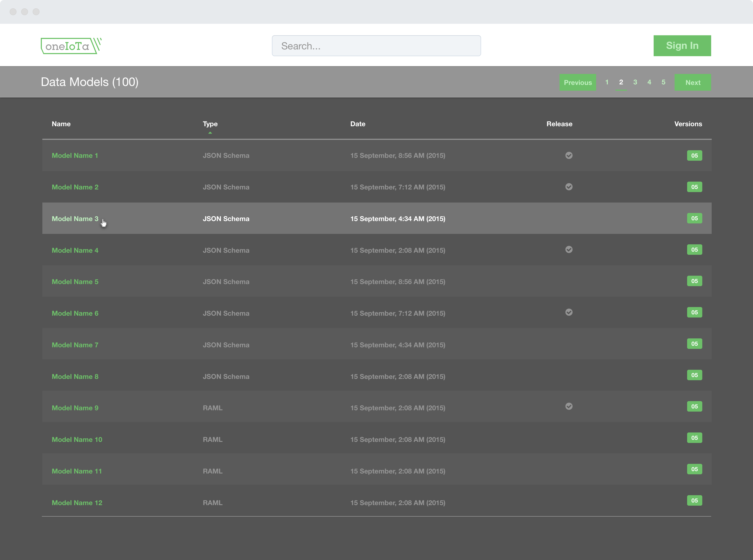
Task: Open Model Name 10 link
Action: pyautogui.click(x=77, y=439)
